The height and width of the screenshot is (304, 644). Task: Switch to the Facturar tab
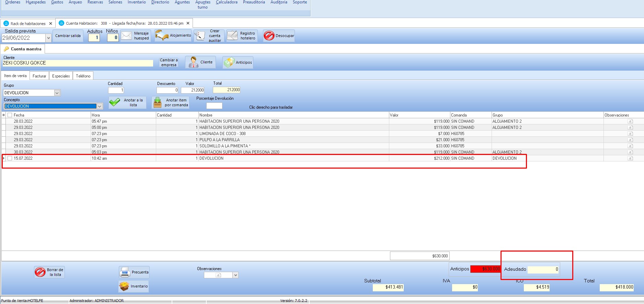tap(39, 76)
